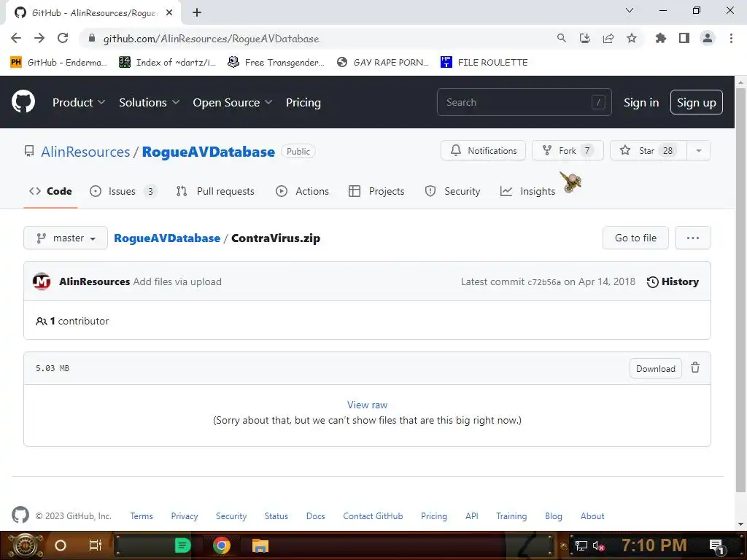
Task: Delete this file with the trash icon
Action: point(695,367)
